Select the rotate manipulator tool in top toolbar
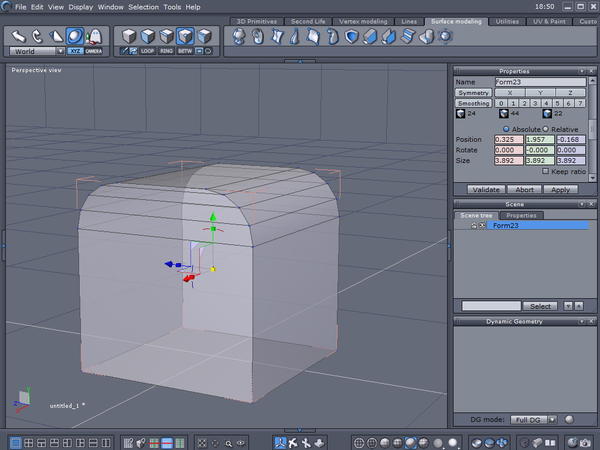 coord(37,36)
